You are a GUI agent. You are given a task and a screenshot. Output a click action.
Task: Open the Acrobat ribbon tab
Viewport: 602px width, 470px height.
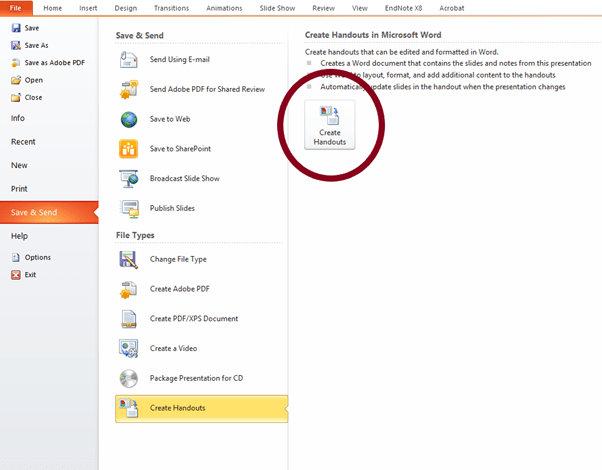point(452,8)
